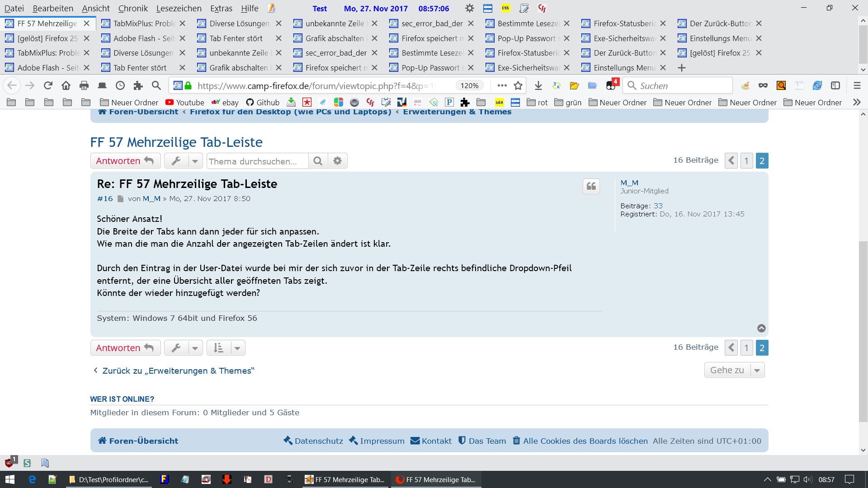The image size is (868, 488).
Task: Click the 120% zoom level indicator
Action: pyautogui.click(x=469, y=85)
